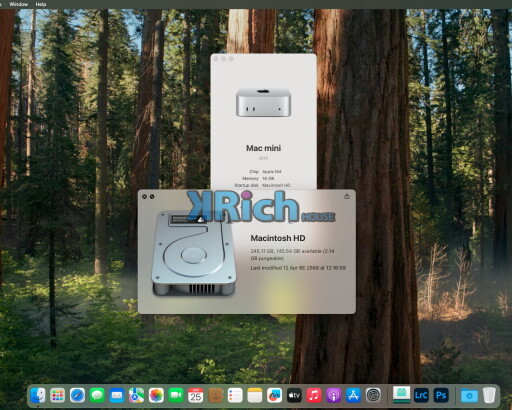
Task: Click the Macintosh HD drive image
Action: (x=193, y=253)
